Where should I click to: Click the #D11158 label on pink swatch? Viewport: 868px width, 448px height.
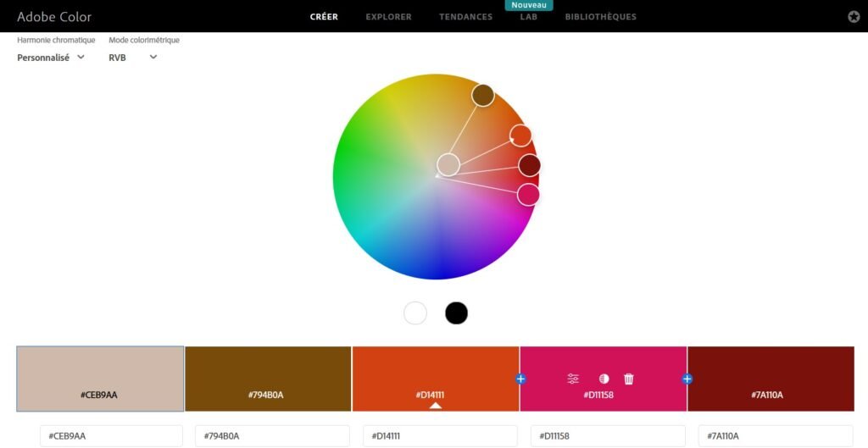[x=598, y=395]
